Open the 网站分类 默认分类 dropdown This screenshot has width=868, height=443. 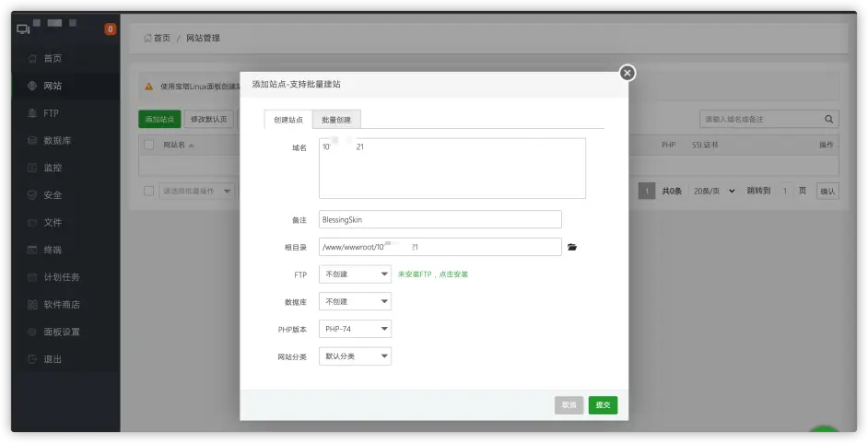pos(355,356)
